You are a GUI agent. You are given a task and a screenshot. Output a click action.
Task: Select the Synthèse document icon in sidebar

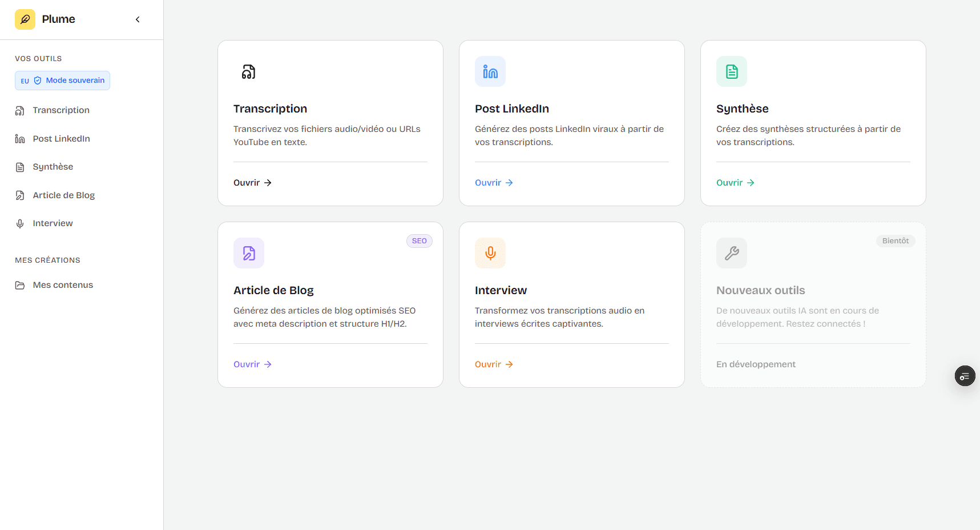point(21,166)
